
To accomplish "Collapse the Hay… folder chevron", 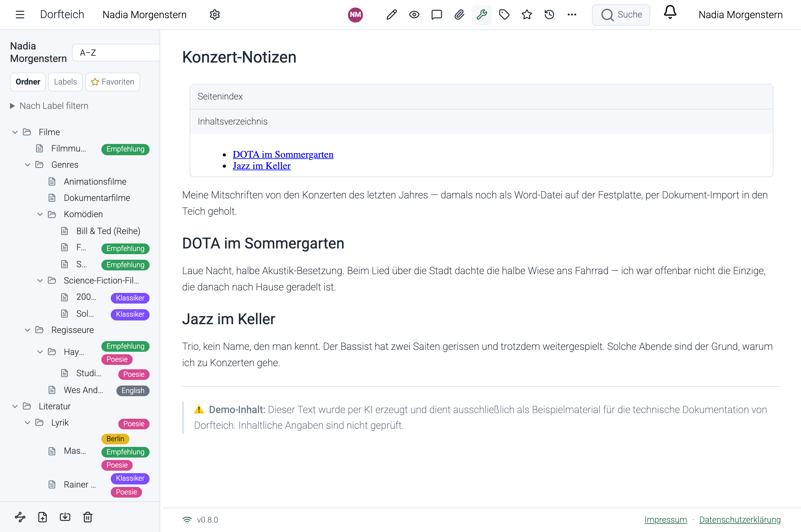I will pyautogui.click(x=40, y=352).
